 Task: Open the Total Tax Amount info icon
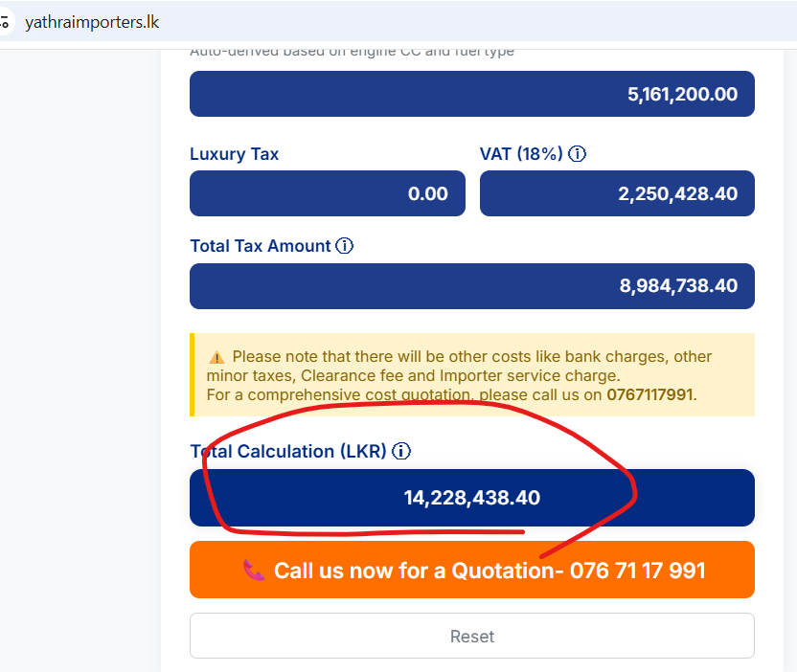345,246
